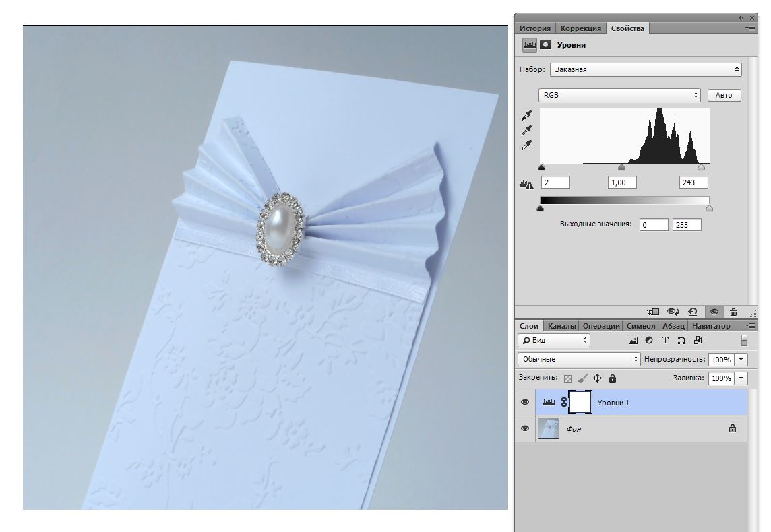771x532 pixels.
Task: Clip adjustment to layer below icon
Action: pyautogui.click(x=653, y=312)
